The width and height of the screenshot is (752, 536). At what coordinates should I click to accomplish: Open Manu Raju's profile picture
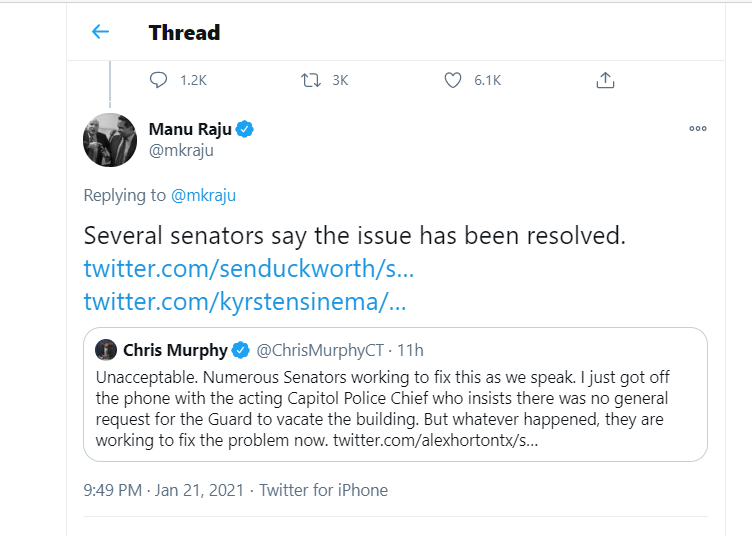coord(110,140)
